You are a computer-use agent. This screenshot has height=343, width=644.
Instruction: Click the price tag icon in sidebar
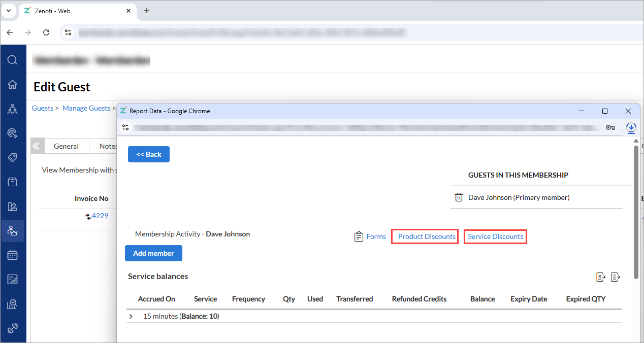point(13,157)
